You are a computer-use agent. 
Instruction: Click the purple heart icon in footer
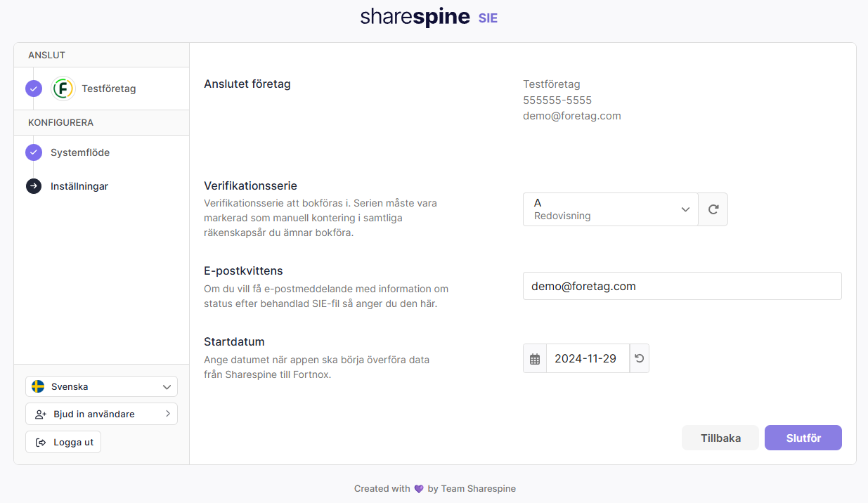pos(419,489)
